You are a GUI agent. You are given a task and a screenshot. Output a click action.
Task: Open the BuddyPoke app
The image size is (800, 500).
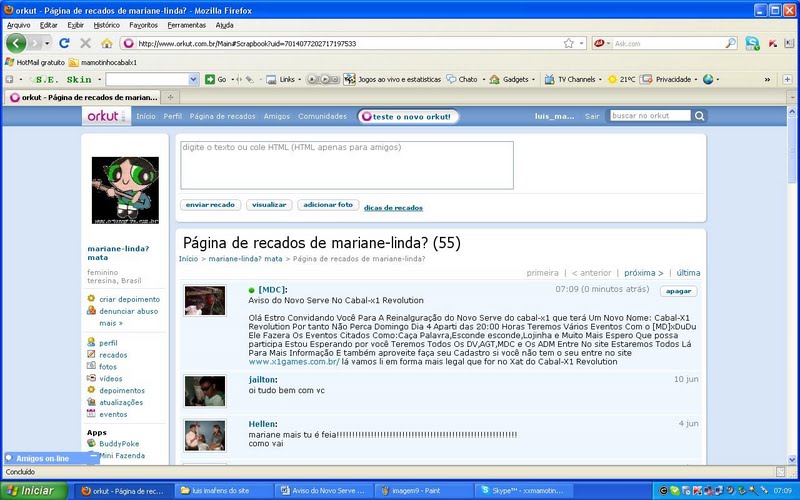[x=92, y=443]
